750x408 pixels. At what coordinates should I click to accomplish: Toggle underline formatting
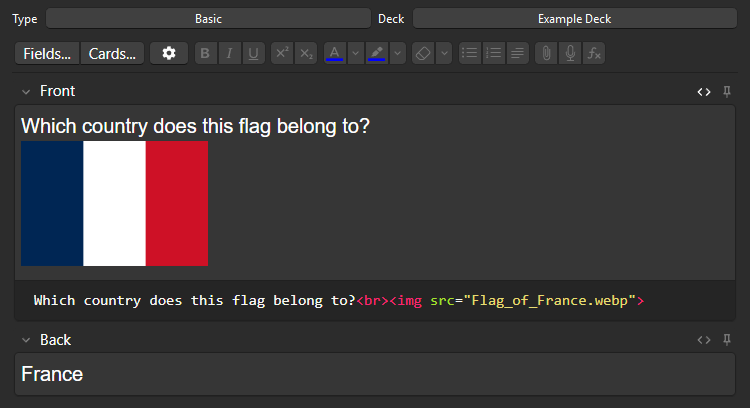[x=254, y=53]
